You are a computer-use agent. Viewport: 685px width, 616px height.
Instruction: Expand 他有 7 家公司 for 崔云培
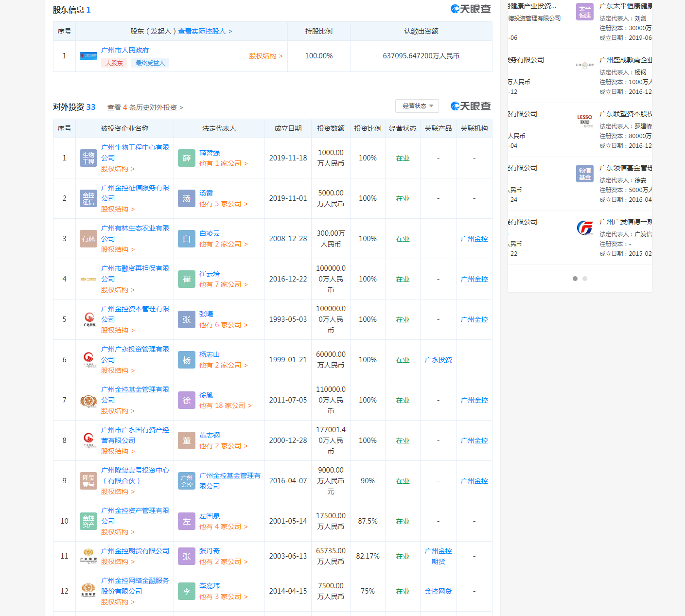[x=224, y=284]
